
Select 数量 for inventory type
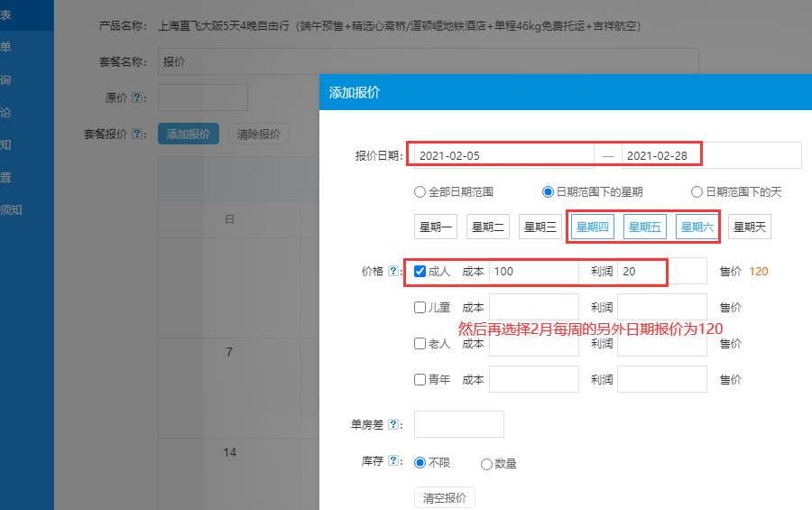487,464
